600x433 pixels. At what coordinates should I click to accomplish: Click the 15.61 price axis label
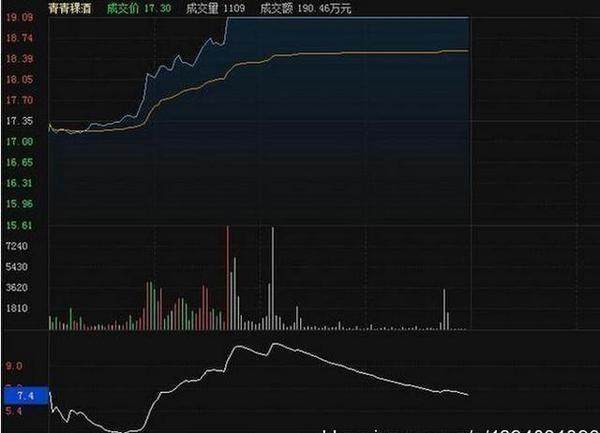(20, 226)
